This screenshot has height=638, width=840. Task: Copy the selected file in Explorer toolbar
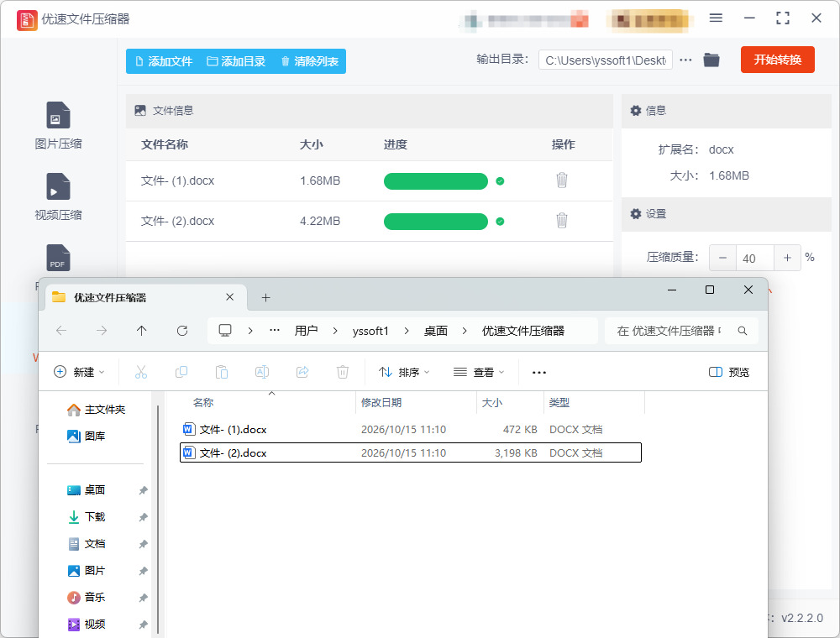pos(181,372)
